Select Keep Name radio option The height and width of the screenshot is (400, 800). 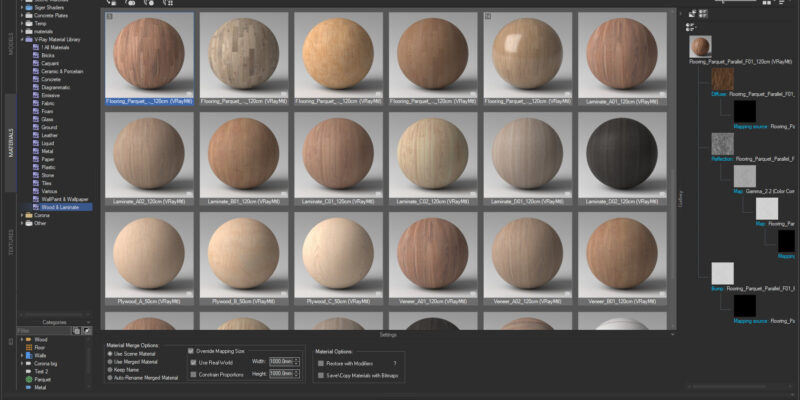[x=110, y=369]
